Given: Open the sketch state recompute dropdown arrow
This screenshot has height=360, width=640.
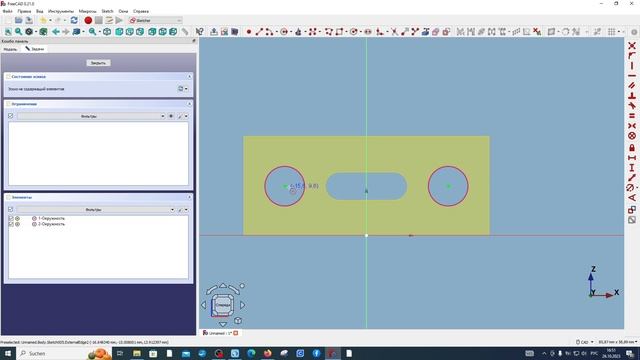Looking at the screenshot, I should pyautogui.click(x=187, y=89).
